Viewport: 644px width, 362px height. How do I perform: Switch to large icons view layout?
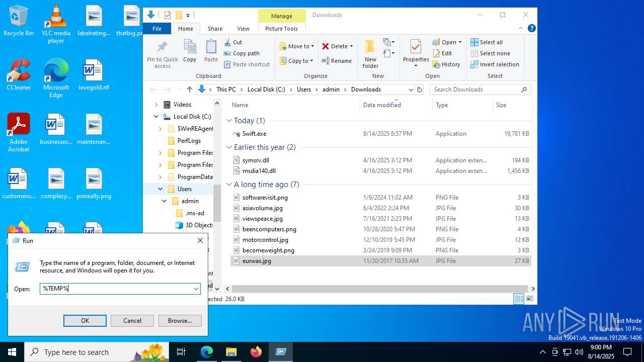point(529,299)
